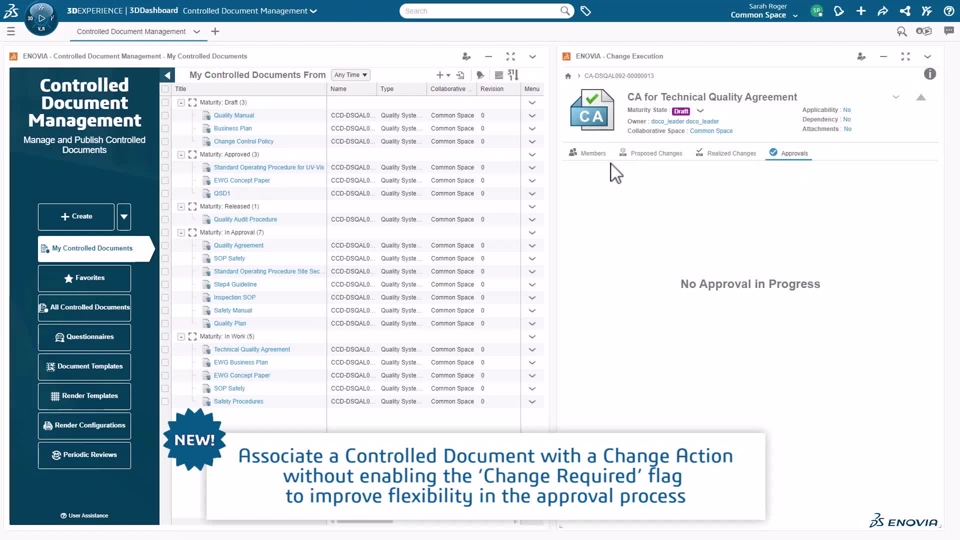Switch to the Approvals tab

pos(789,153)
